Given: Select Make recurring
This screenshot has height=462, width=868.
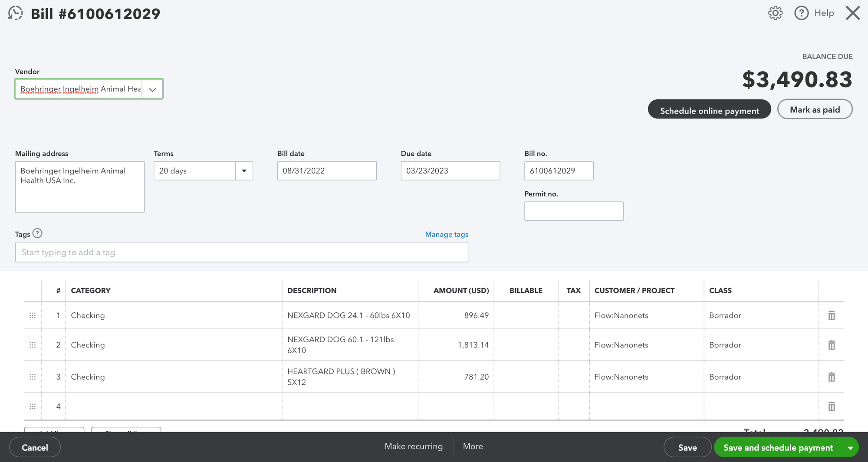Looking at the screenshot, I should click(413, 446).
